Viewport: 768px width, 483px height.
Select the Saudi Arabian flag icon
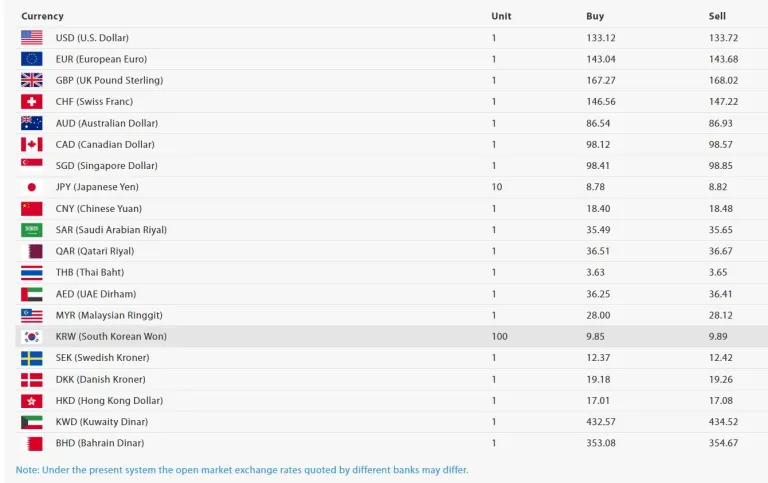pyautogui.click(x=31, y=230)
